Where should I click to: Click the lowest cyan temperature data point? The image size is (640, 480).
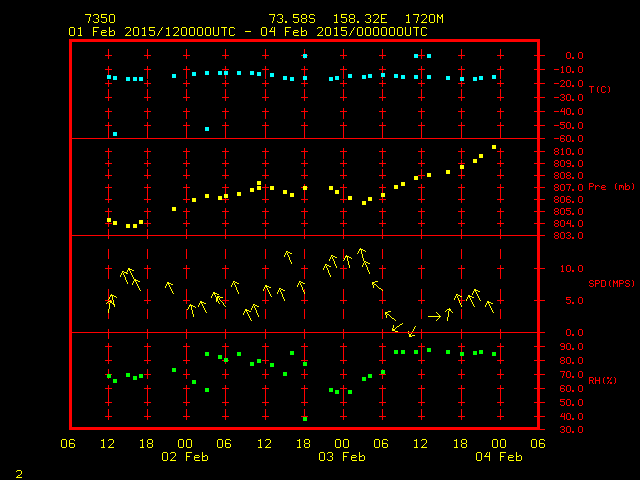pyautogui.click(x=115, y=133)
